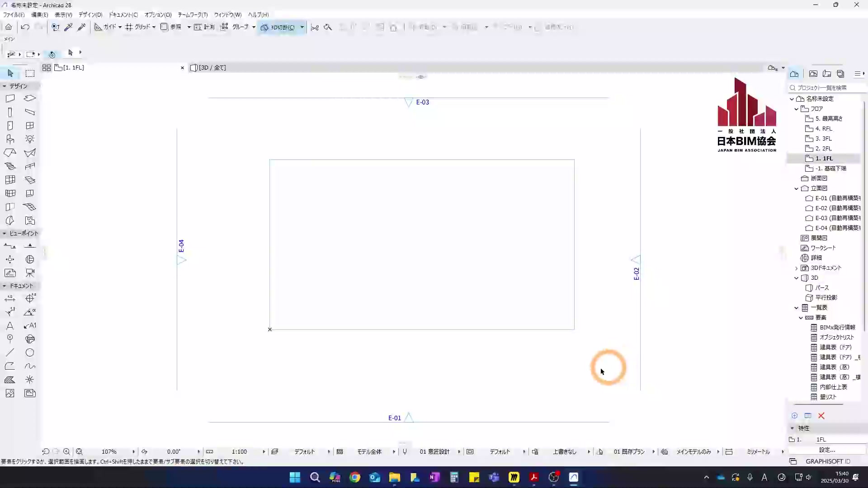The width and height of the screenshot is (868, 488).
Task: Select the Text tool (A icon)
Action: (x=10, y=326)
